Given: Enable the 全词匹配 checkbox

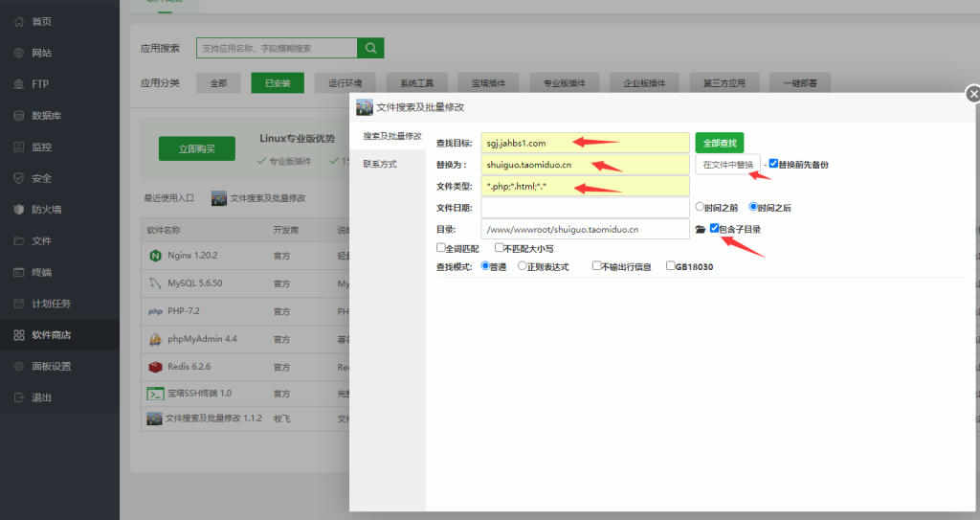Looking at the screenshot, I should pos(440,248).
